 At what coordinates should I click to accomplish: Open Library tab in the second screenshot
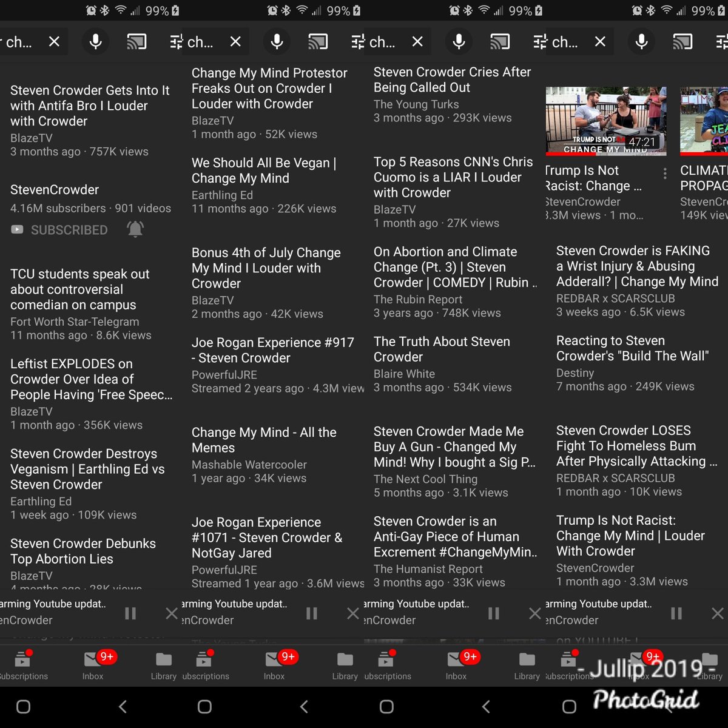coord(345,666)
